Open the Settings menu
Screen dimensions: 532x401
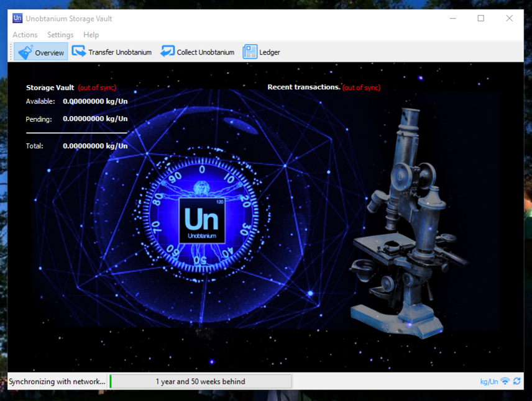[x=60, y=35]
